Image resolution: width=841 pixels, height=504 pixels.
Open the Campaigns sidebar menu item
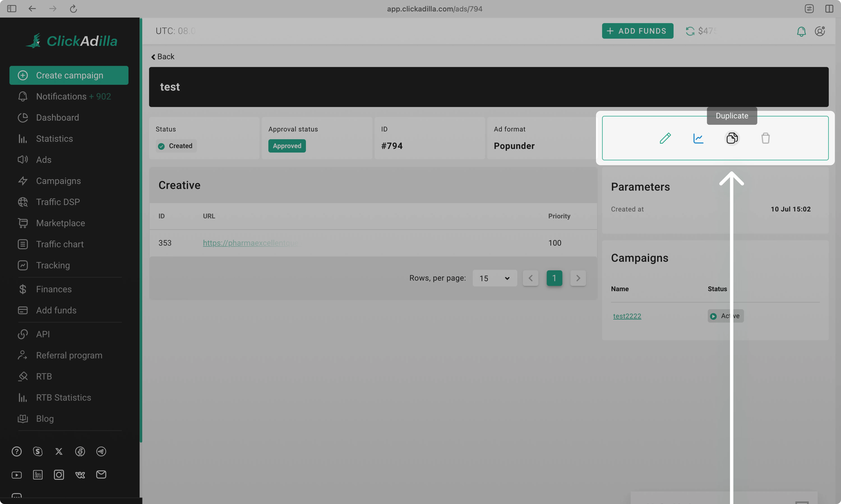click(x=58, y=181)
